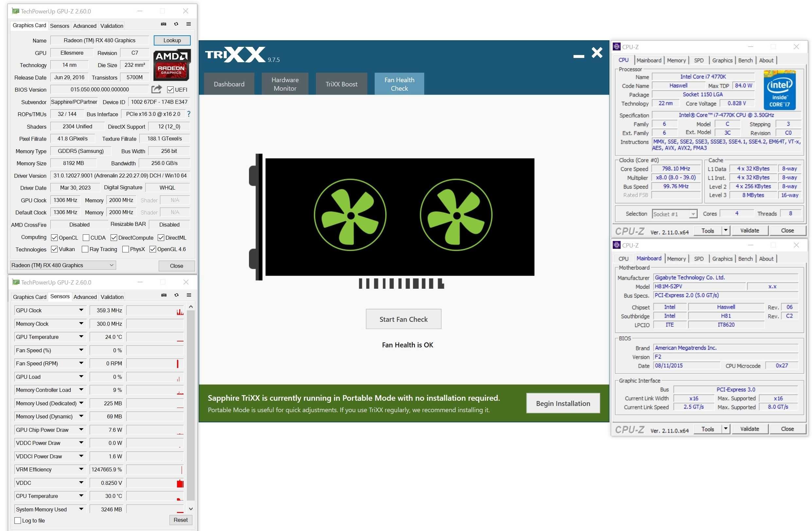Open Socket #1 selection dropdown in CPU-Z
812x531 pixels.
pos(675,214)
